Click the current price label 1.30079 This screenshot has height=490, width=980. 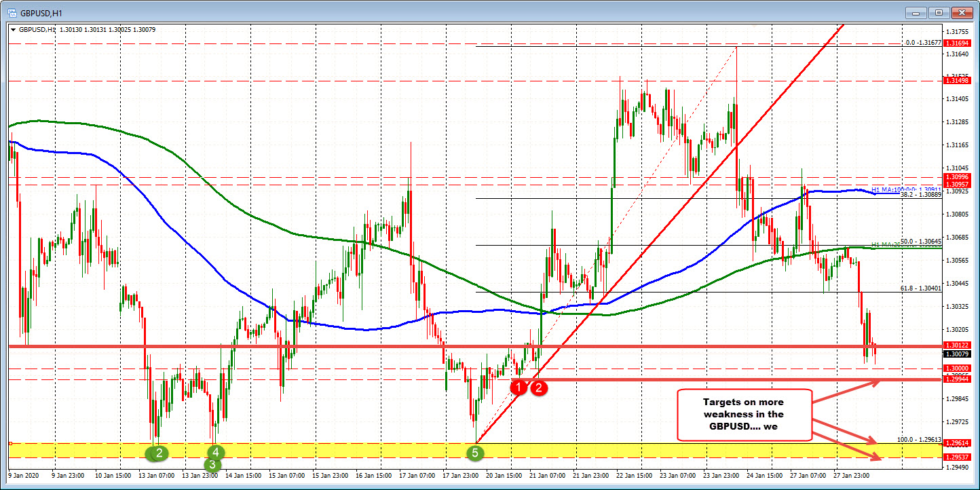click(958, 354)
